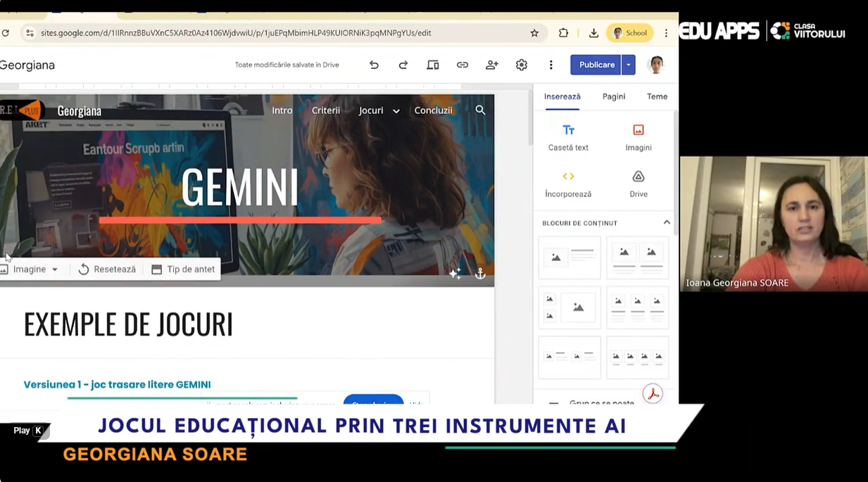
Task: Click the School profile chip
Action: [x=630, y=33]
